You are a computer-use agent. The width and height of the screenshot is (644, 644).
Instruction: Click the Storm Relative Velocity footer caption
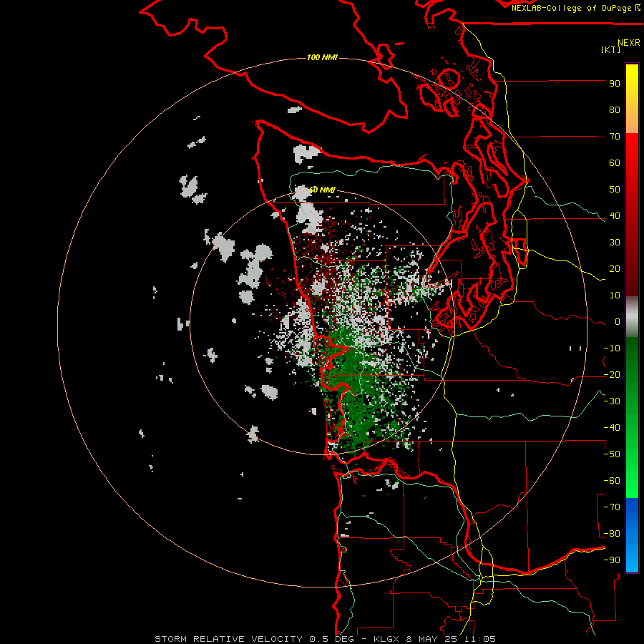pyautogui.click(x=325, y=639)
